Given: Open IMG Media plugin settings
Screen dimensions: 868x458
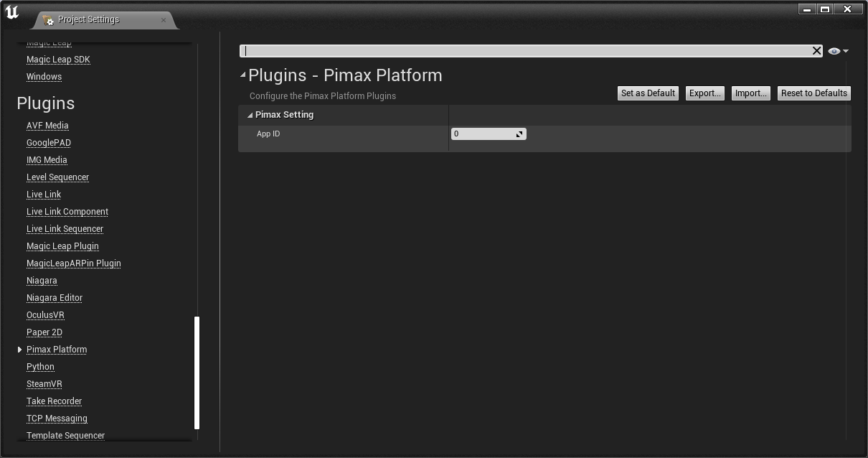Looking at the screenshot, I should pos(47,160).
